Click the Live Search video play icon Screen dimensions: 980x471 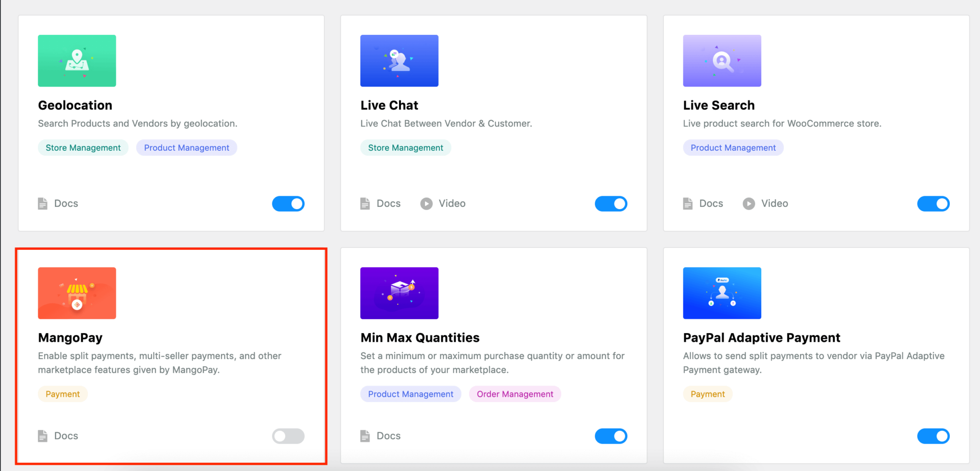(x=749, y=203)
